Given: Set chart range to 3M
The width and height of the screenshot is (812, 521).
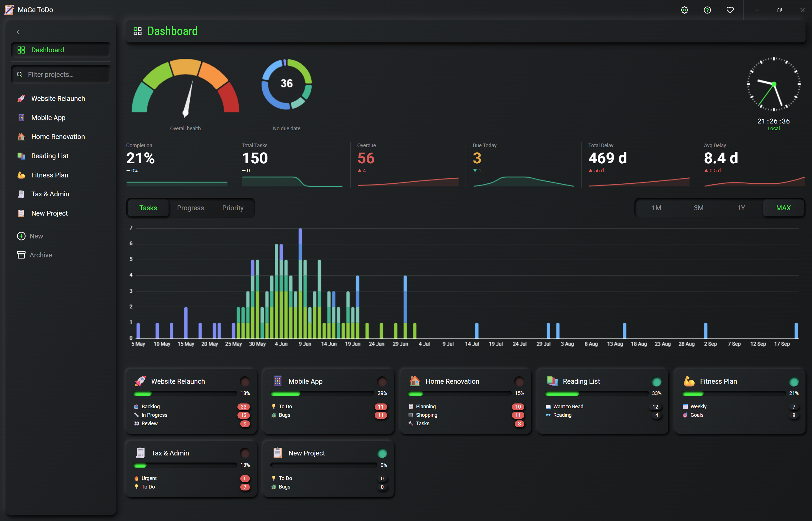Looking at the screenshot, I should pyautogui.click(x=699, y=208).
